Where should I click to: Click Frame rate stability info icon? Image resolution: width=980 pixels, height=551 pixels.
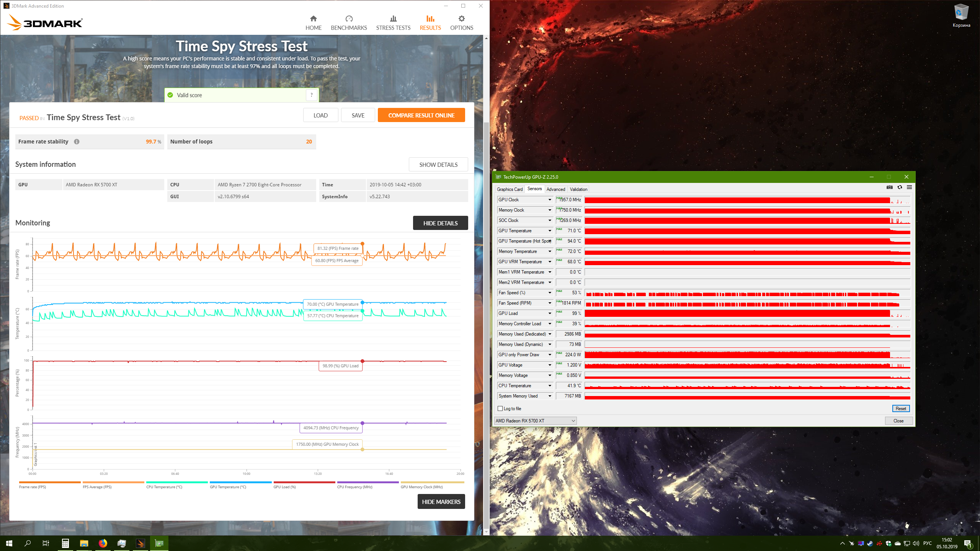coord(77,142)
